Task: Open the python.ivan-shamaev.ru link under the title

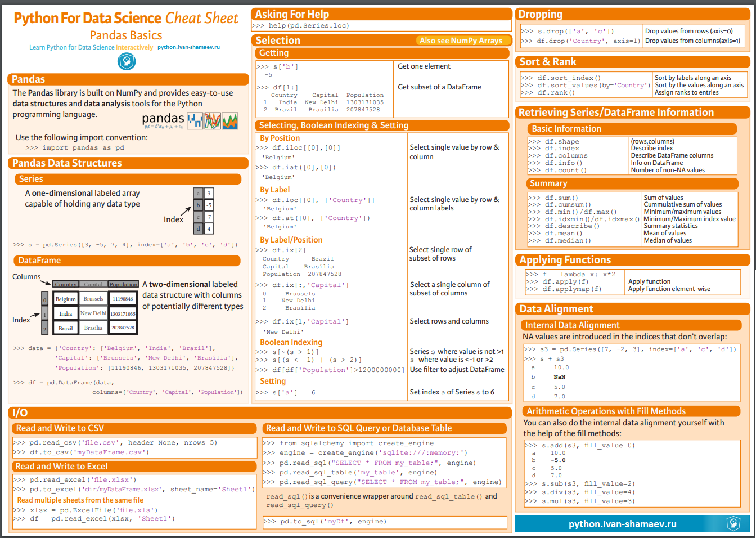Action: [188, 47]
